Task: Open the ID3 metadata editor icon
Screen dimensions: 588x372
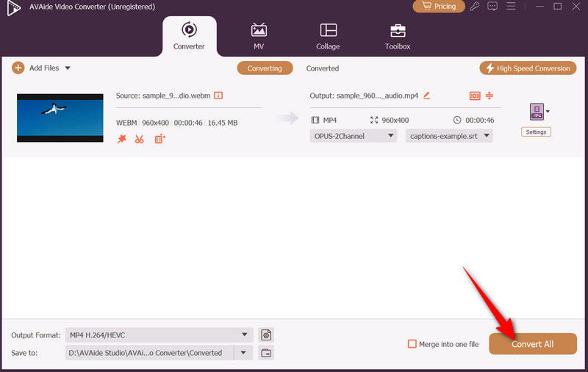Action: click(475, 95)
